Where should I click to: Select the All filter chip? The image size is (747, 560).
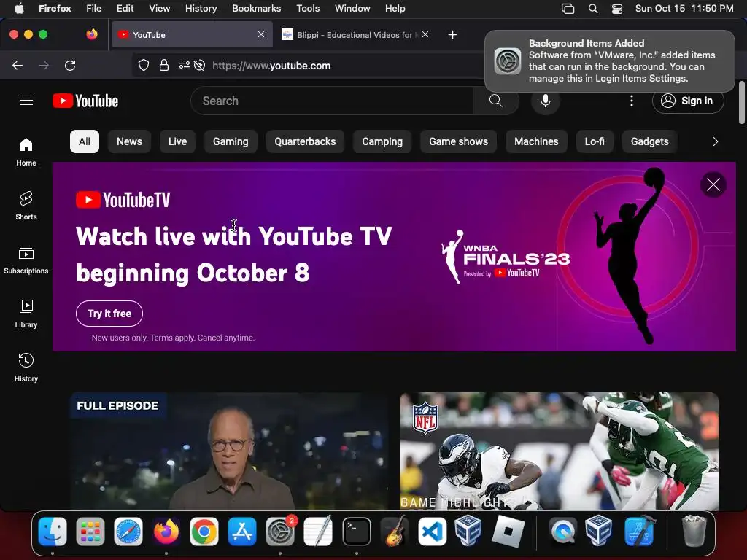point(85,141)
